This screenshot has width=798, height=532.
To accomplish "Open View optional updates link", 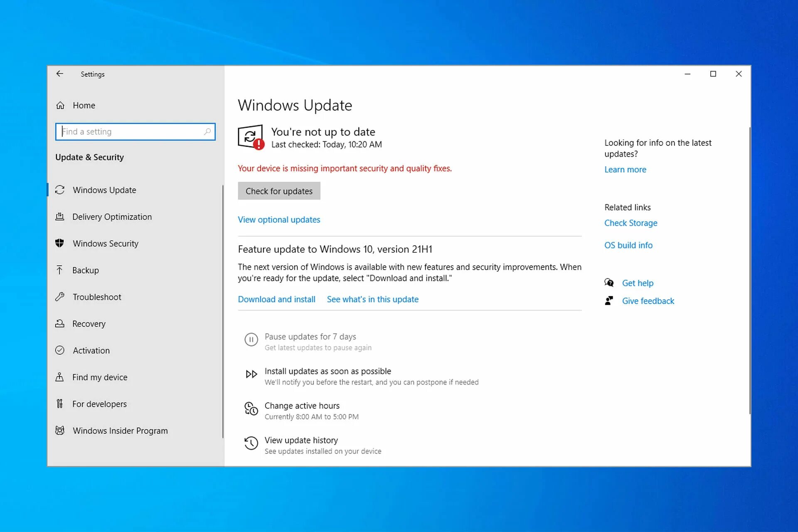I will pyautogui.click(x=279, y=220).
